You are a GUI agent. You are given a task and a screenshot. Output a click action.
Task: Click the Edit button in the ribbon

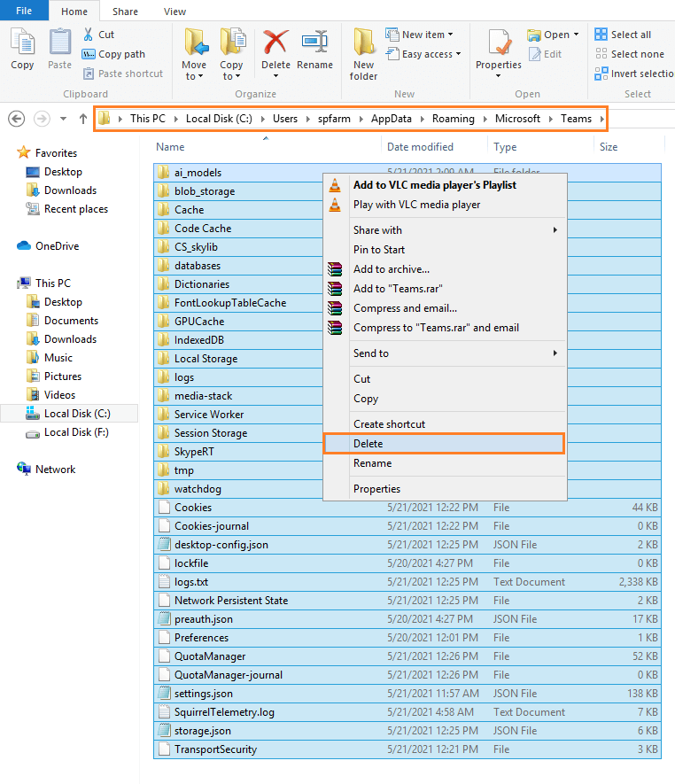pos(546,54)
